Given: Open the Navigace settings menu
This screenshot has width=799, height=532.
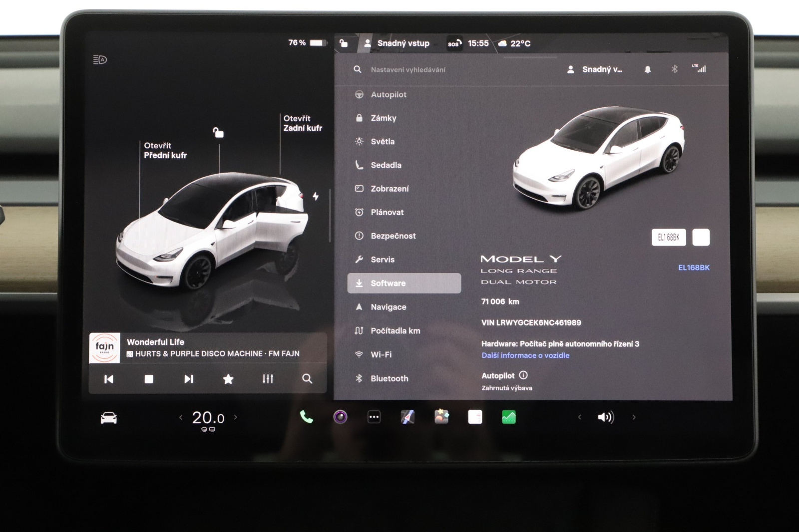Looking at the screenshot, I should (389, 307).
